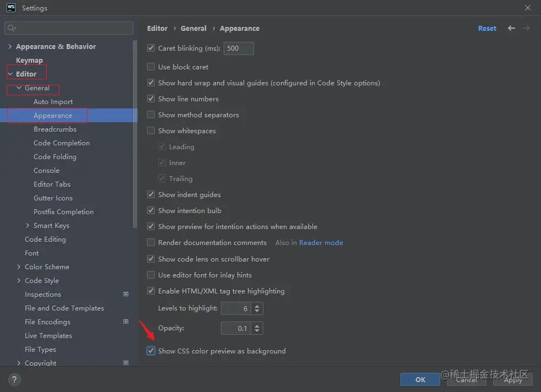Click the Apply button
The image size is (541, 392).
pyautogui.click(x=513, y=379)
